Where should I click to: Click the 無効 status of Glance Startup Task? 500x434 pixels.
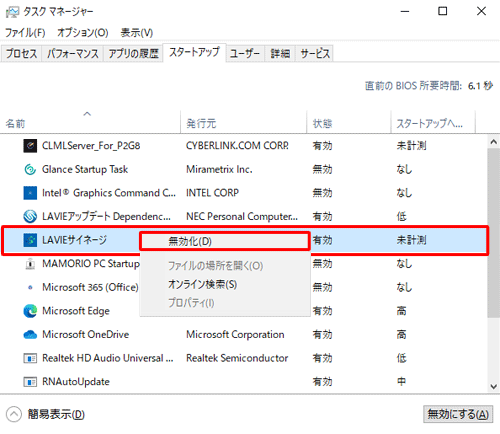[x=322, y=169]
